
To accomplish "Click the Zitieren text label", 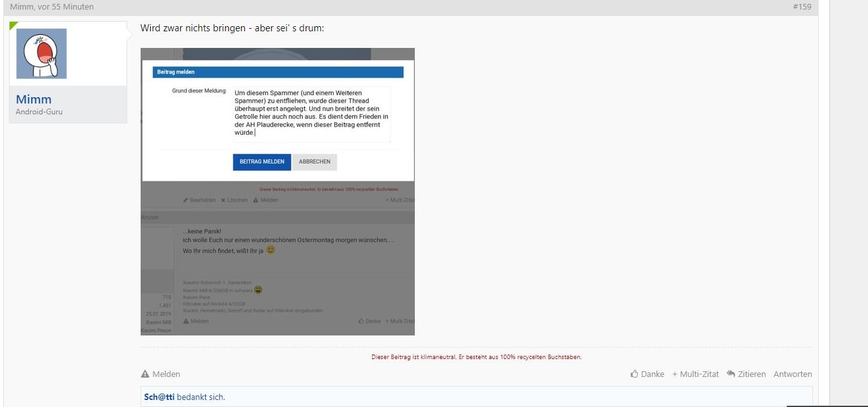I will click(752, 374).
